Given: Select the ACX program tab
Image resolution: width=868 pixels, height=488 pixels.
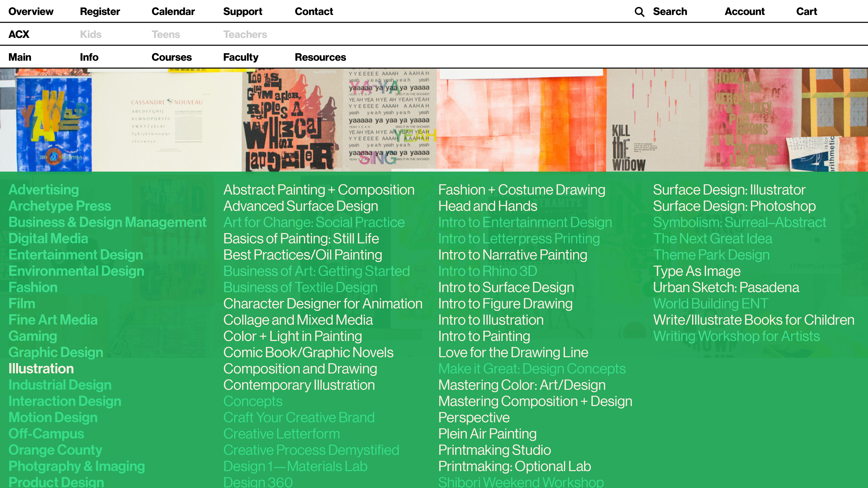Looking at the screenshot, I should point(19,34).
